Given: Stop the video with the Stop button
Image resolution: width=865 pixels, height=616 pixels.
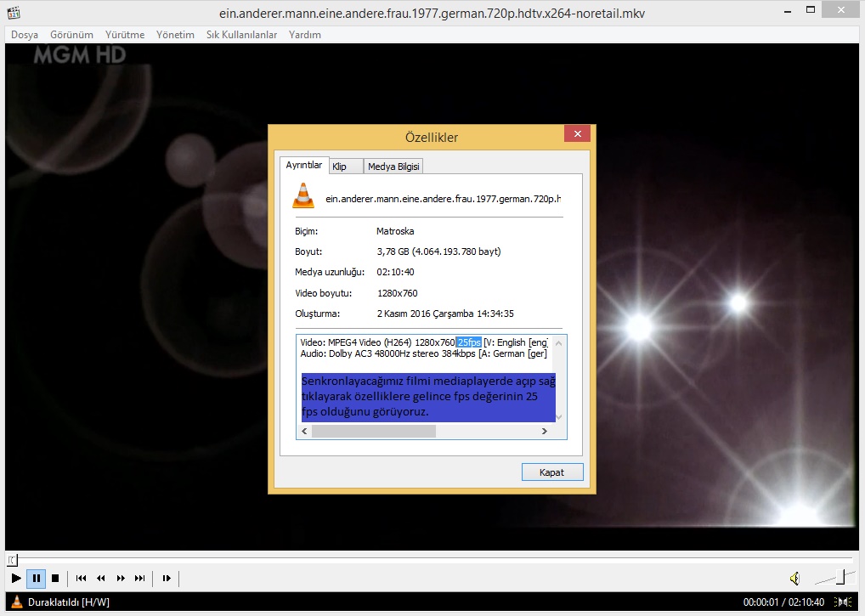Looking at the screenshot, I should 55,578.
